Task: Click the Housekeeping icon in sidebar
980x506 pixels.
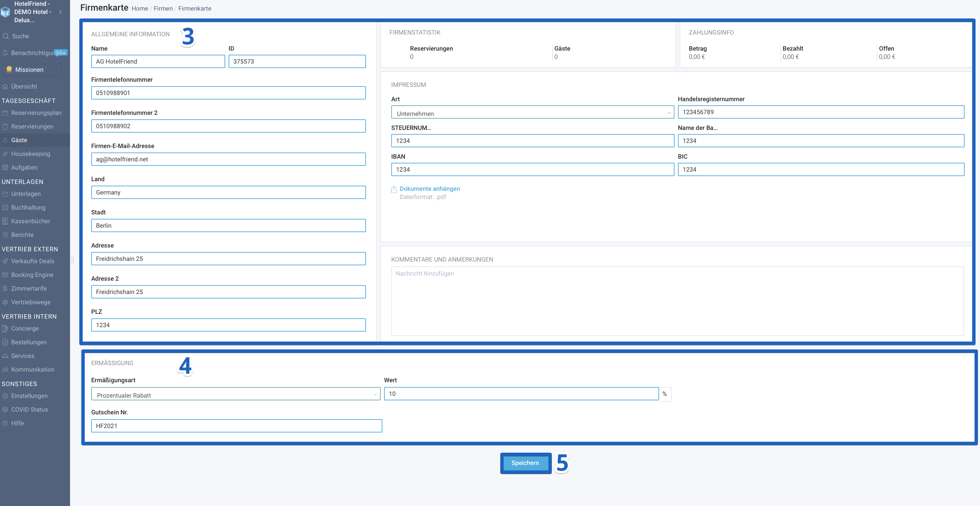Action: pyautogui.click(x=5, y=154)
